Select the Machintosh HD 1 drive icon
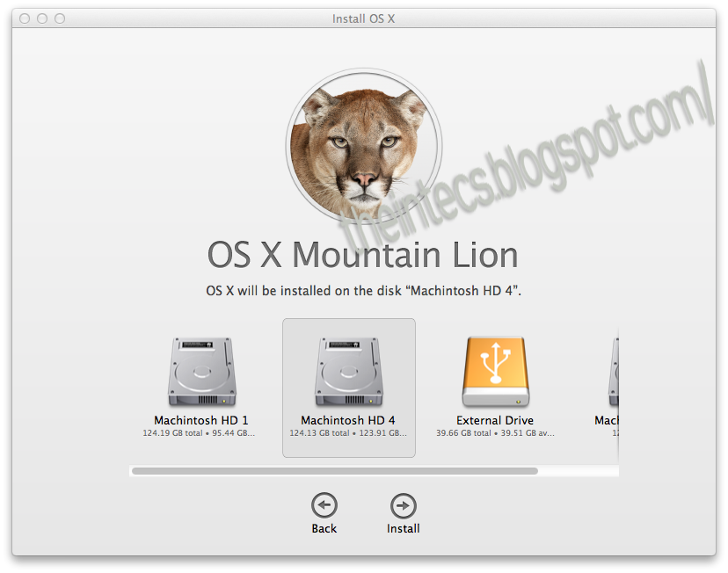Screen dimensions: 728x573 click(x=202, y=372)
